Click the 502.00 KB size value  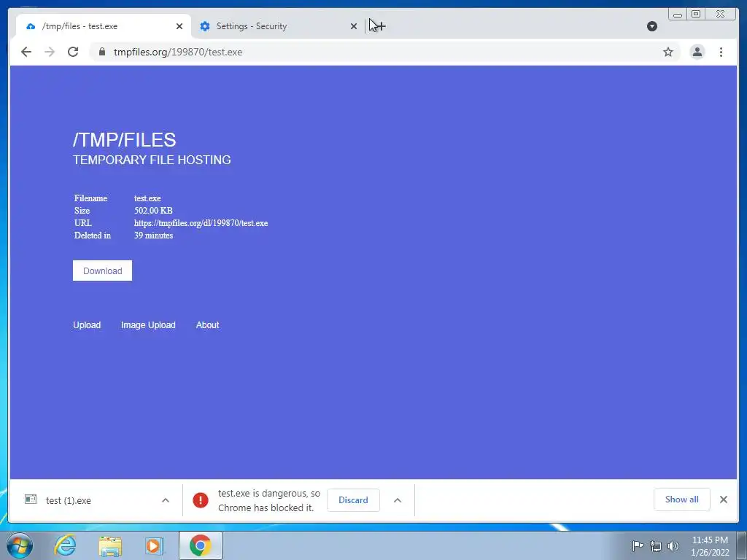[x=153, y=211]
